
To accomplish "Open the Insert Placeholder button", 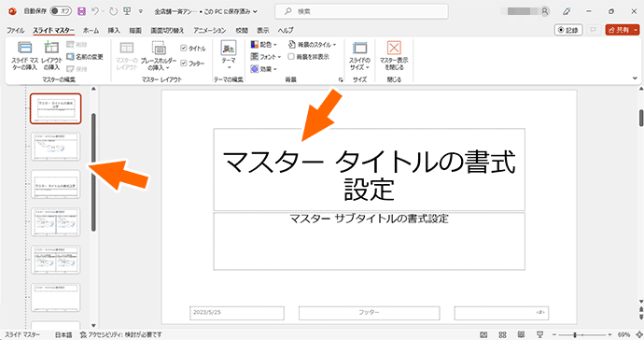I will pyautogui.click(x=159, y=56).
